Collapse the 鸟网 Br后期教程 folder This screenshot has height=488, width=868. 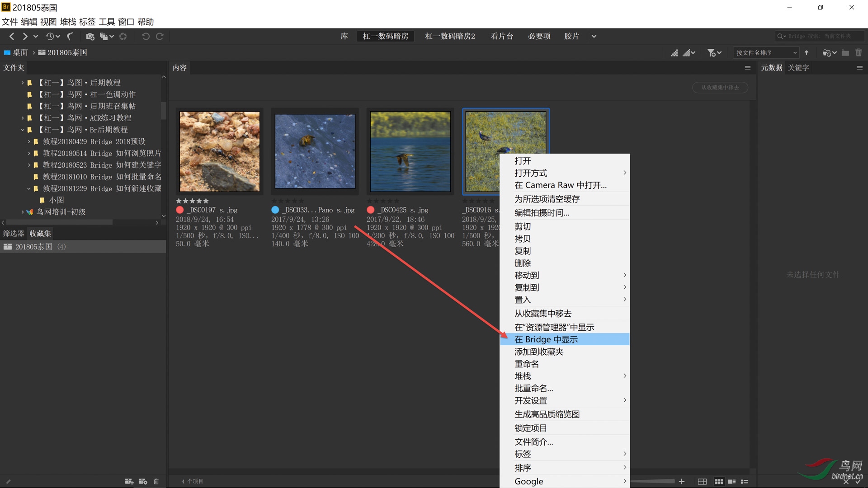22,130
